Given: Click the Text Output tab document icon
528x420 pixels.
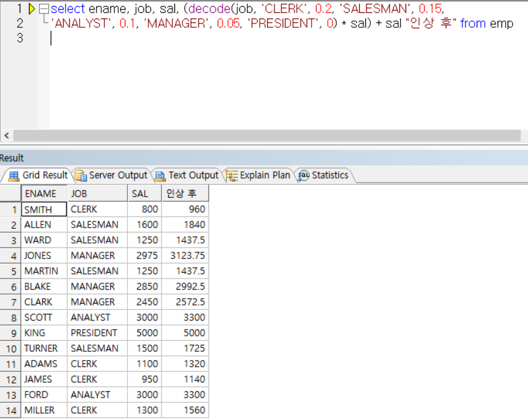Looking at the screenshot, I should click(160, 176).
